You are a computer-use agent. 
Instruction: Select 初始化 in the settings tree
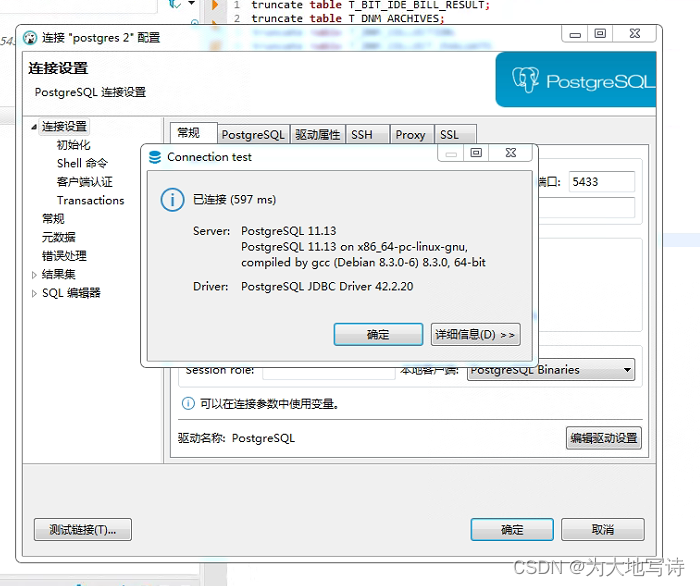[74, 145]
